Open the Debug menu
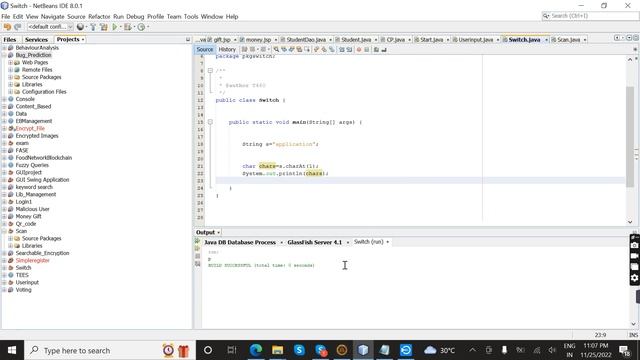The image size is (640, 360). [135, 17]
